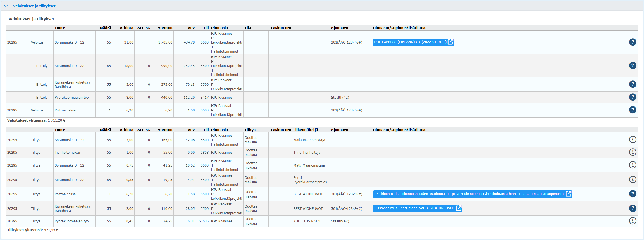Click the Tilitys column header in lower table

pos(250,130)
